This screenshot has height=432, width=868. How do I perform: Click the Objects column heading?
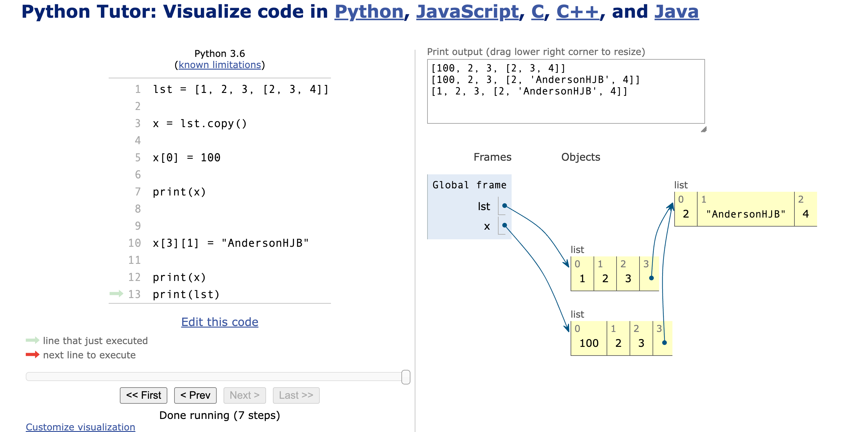point(581,157)
